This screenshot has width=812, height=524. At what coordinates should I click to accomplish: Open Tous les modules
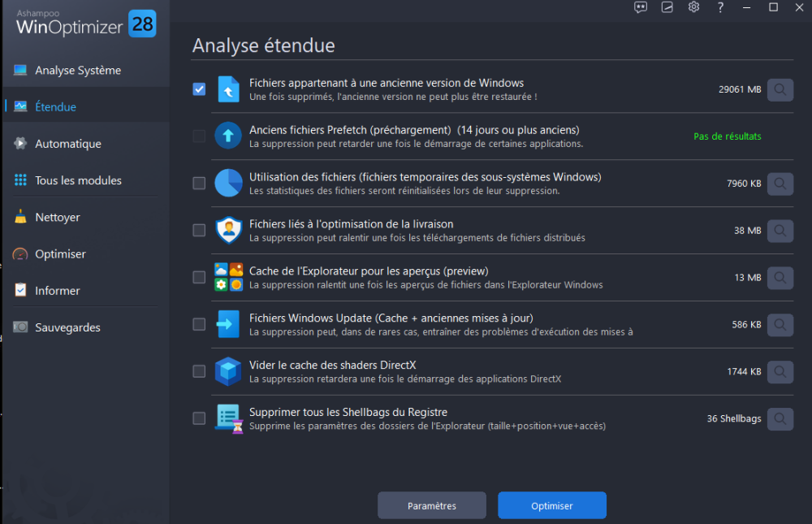[86, 180]
